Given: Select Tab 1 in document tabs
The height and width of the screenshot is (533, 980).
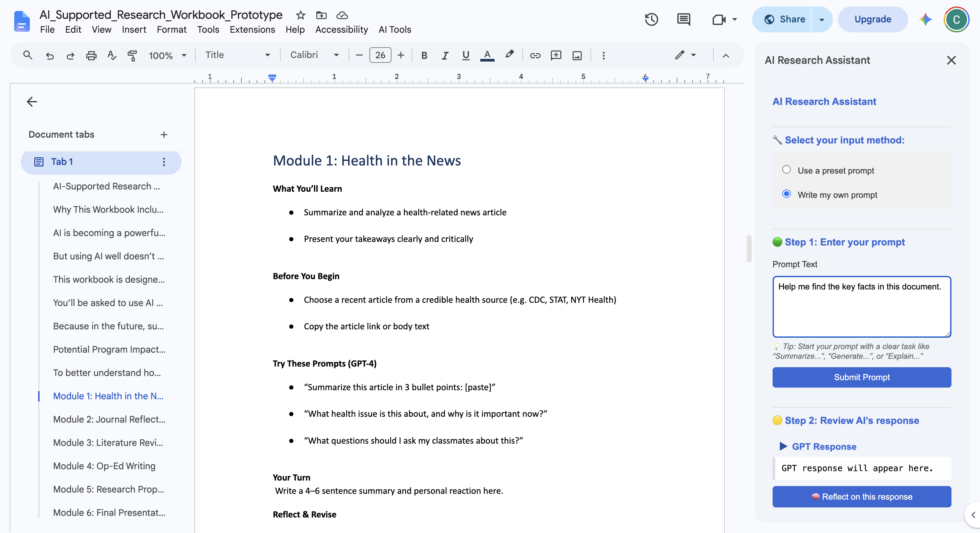Looking at the screenshot, I should 101,162.
